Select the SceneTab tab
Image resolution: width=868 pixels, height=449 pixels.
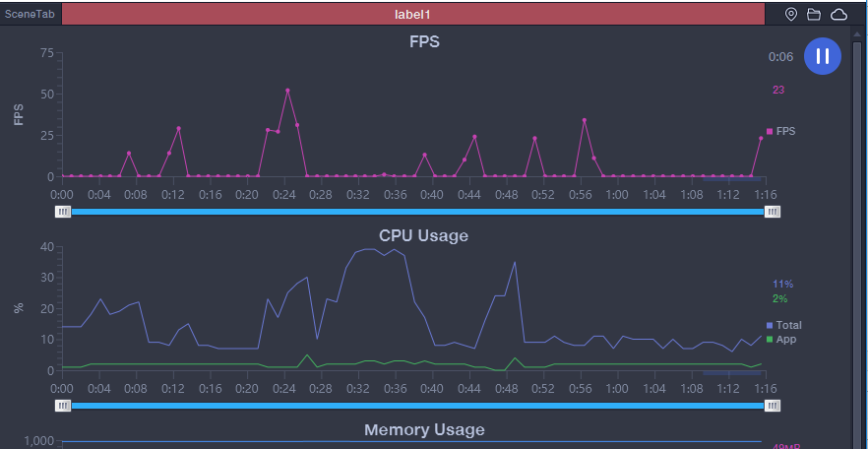[x=30, y=15]
